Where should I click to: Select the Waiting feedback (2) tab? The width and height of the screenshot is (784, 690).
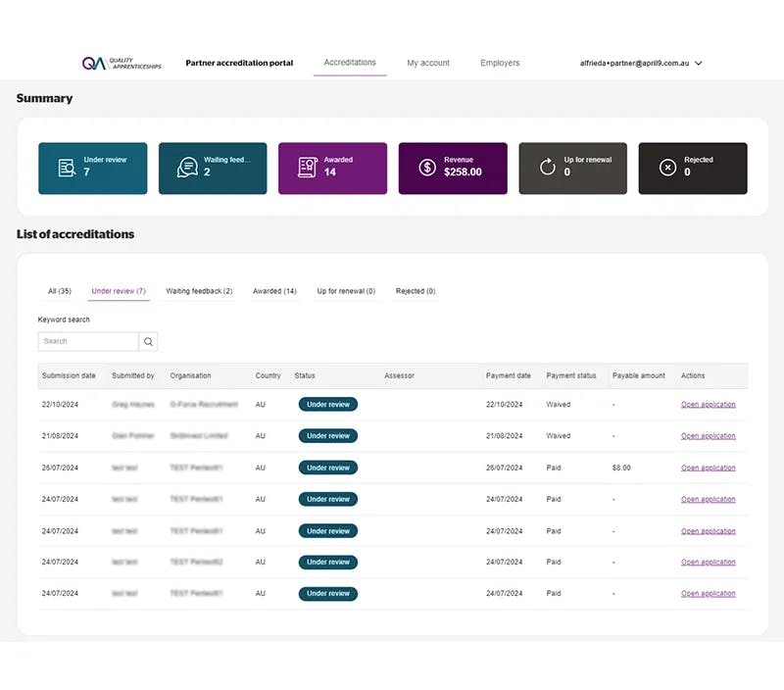[x=199, y=291]
